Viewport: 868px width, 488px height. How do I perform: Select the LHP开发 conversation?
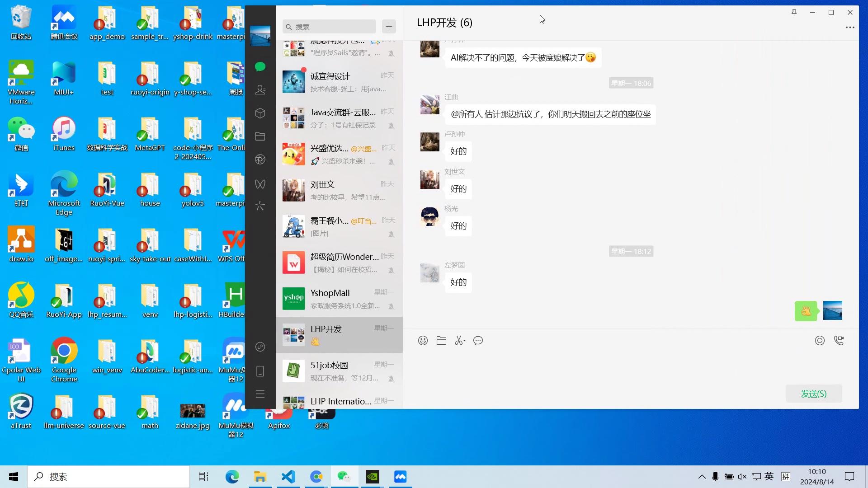(x=339, y=335)
